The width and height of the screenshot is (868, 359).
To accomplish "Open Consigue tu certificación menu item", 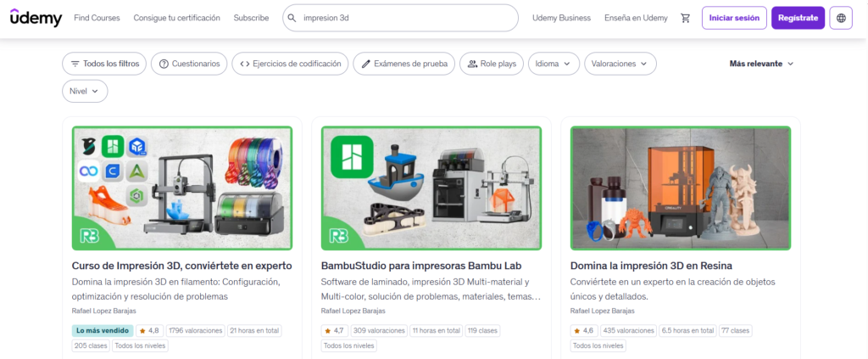I will click(x=176, y=18).
